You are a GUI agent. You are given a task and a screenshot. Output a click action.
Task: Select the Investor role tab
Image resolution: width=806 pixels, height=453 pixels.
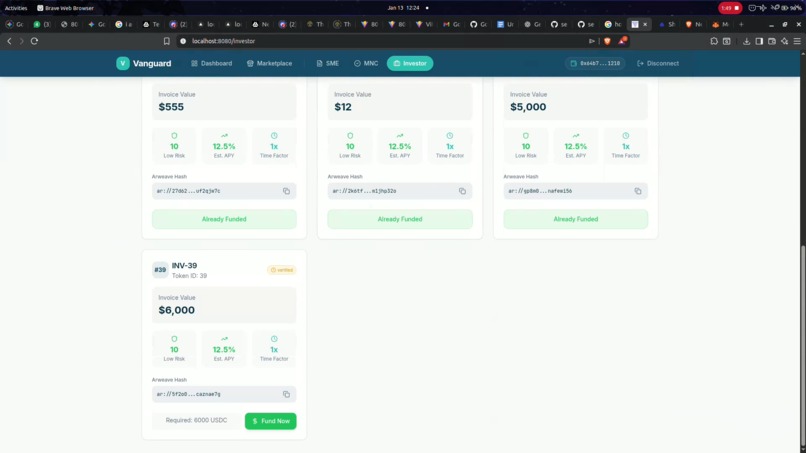click(410, 63)
